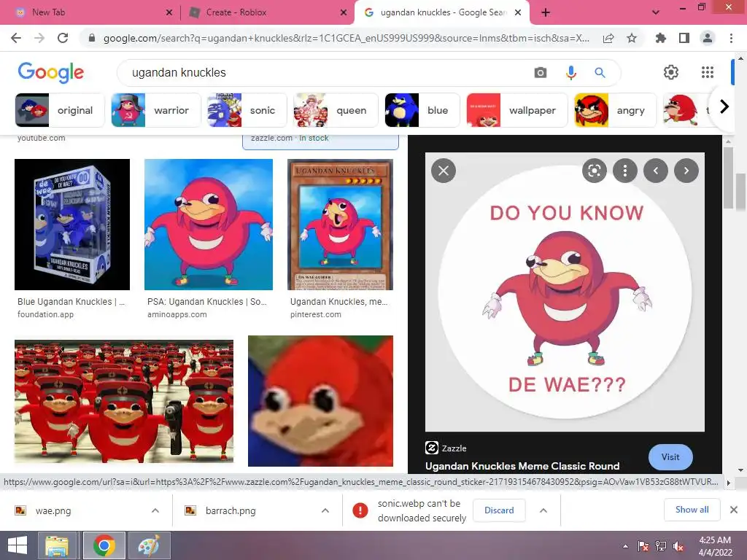The width and height of the screenshot is (747, 560).
Task: Open the Chrome extensions puzzle icon
Action: [661, 38]
